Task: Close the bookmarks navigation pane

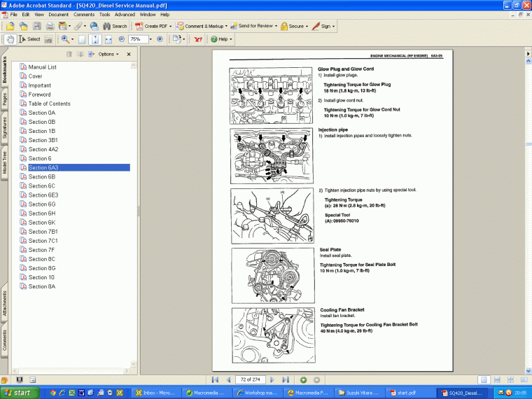Action: point(128,54)
